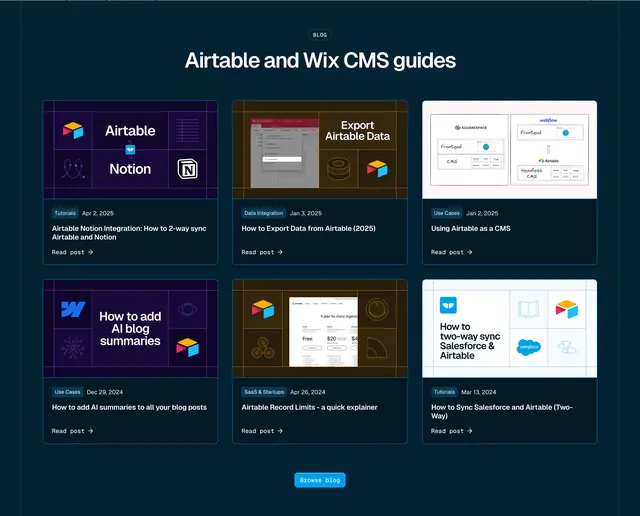Click the Airtable and Wix CMS guides heading
The image size is (640, 516).
coord(320,60)
